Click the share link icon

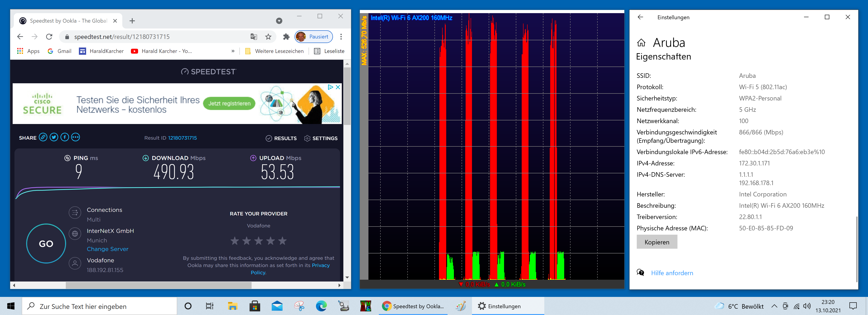(43, 137)
